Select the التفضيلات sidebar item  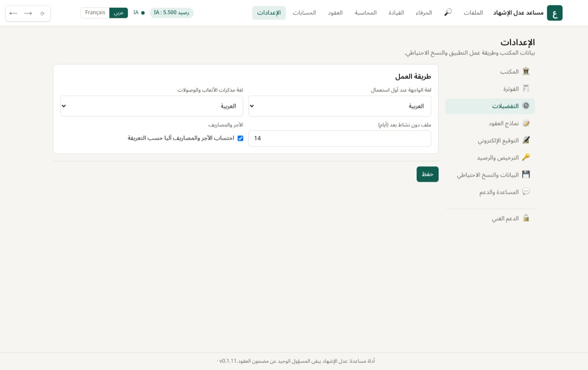pyautogui.click(x=490, y=106)
